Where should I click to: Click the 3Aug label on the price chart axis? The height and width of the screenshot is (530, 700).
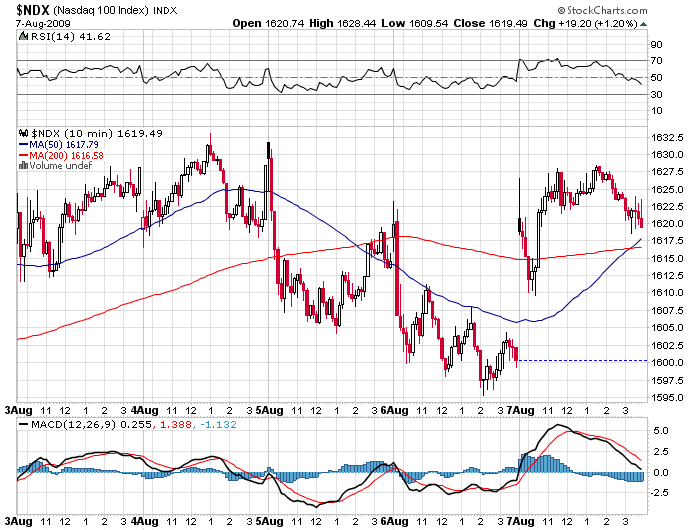click(x=18, y=410)
